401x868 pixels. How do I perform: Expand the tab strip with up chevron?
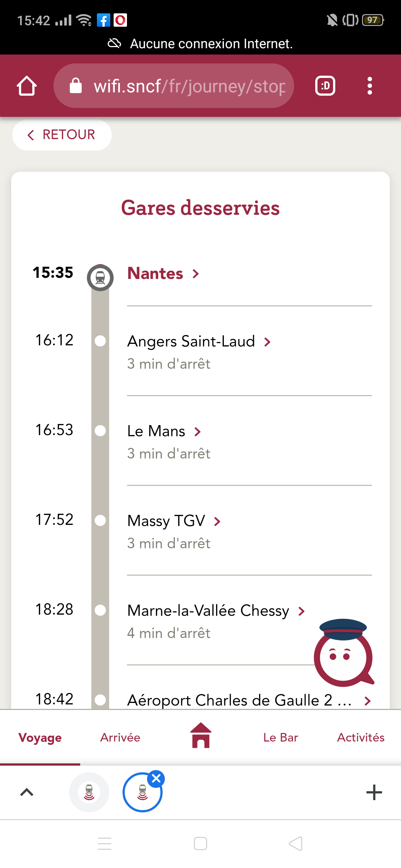pyautogui.click(x=27, y=792)
